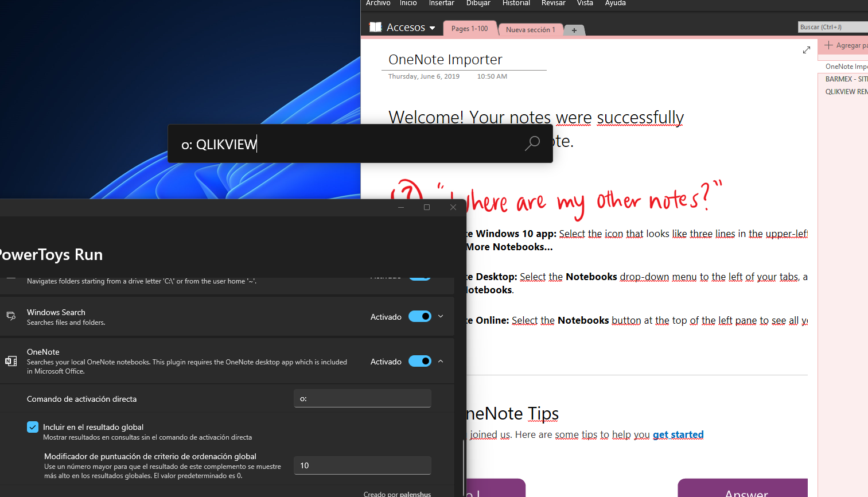Screen dimensions: 868x497
Task: Click the Windows Search plugin icon
Action: click(11, 316)
